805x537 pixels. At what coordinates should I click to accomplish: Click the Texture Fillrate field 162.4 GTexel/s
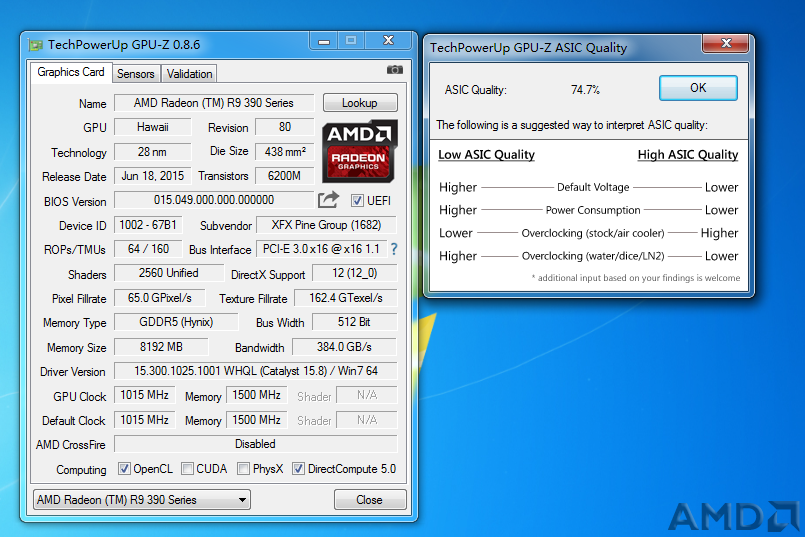point(346,298)
